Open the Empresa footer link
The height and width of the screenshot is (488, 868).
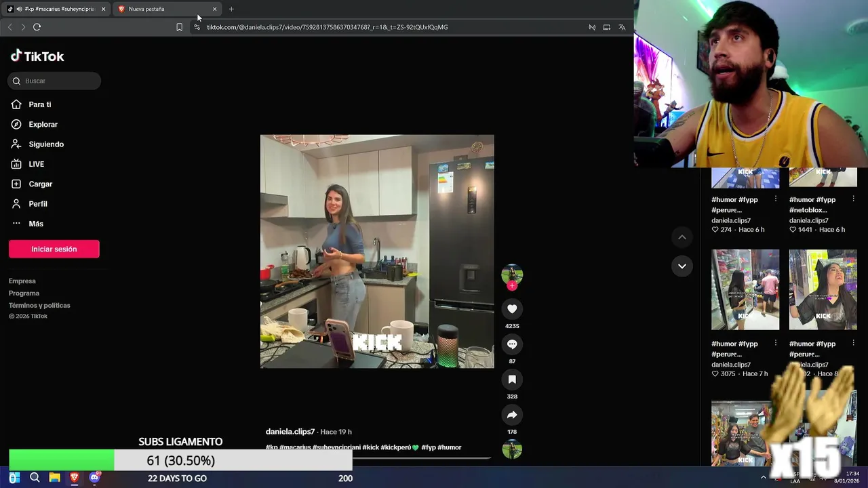(x=22, y=281)
